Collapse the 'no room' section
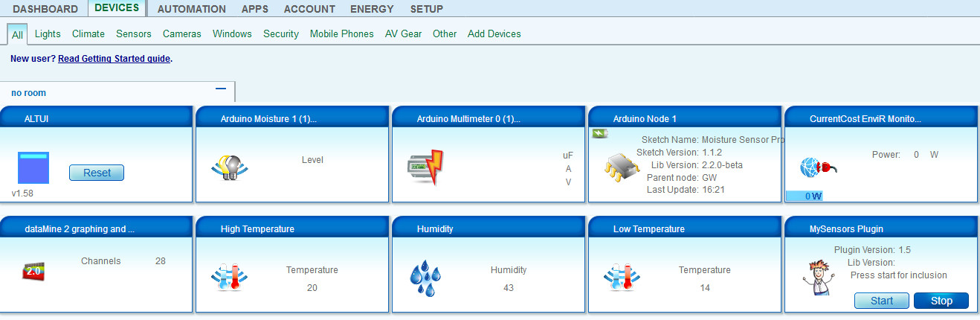 coord(220,89)
